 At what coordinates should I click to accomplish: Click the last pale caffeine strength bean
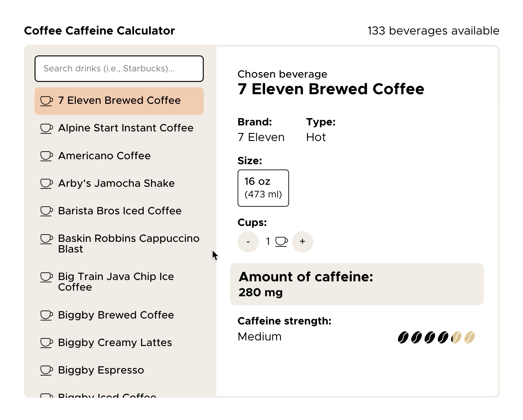tap(469, 337)
